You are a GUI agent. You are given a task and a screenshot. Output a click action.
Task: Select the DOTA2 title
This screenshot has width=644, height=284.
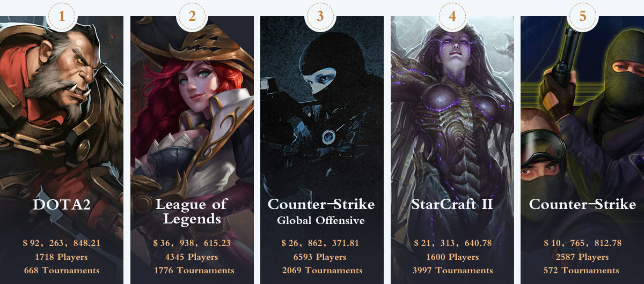point(62,204)
